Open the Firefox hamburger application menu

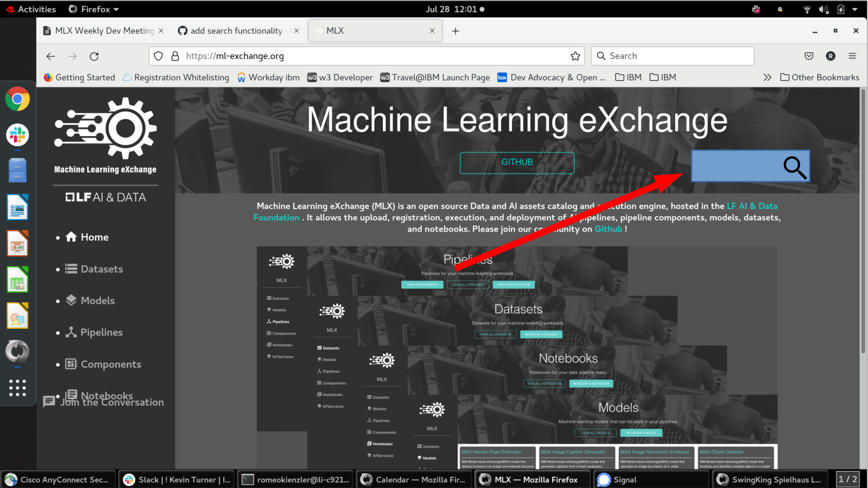tap(853, 56)
